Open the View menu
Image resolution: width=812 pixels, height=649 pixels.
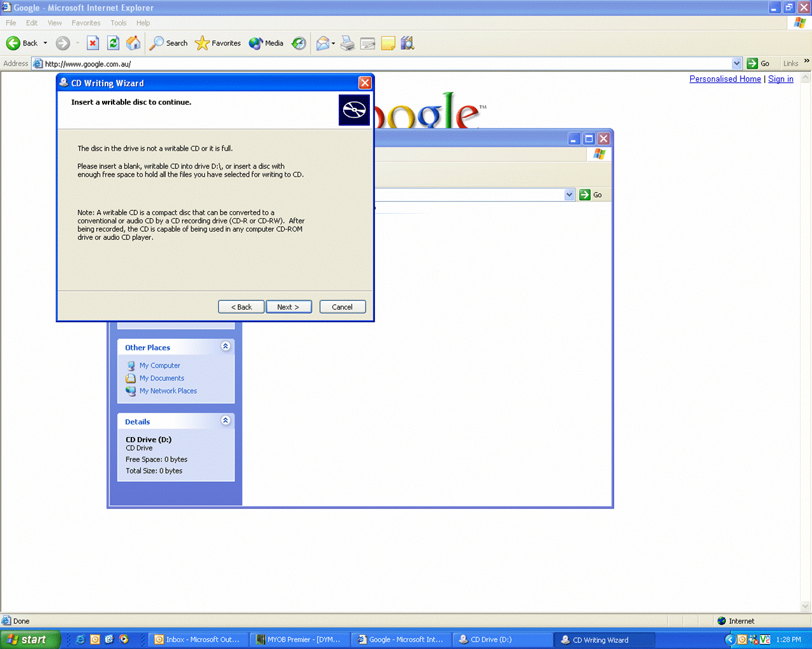55,23
